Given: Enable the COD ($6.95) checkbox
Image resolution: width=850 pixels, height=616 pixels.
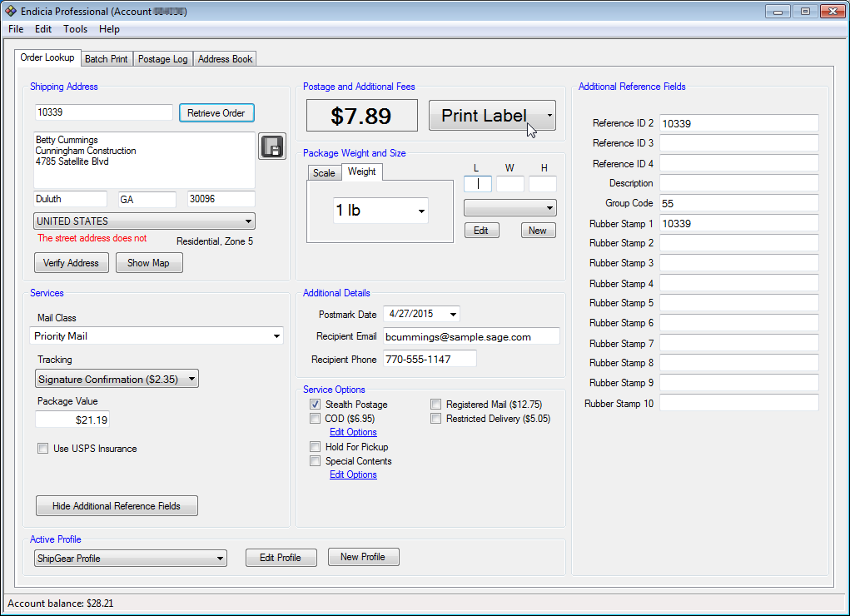Looking at the screenshot, I should (x=315, y=418).
